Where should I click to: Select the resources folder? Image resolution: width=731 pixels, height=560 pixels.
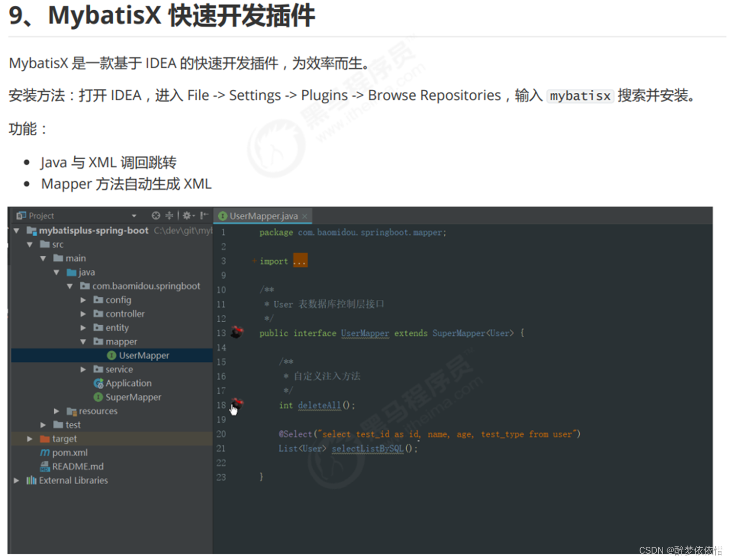pyautogui.click(x=98, y=411)
